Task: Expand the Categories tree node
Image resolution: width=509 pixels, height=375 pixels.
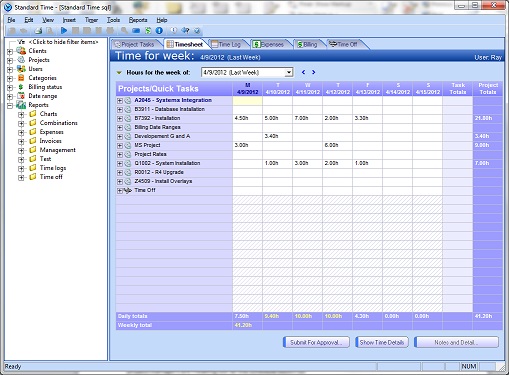Action: (x=10, y=78)
